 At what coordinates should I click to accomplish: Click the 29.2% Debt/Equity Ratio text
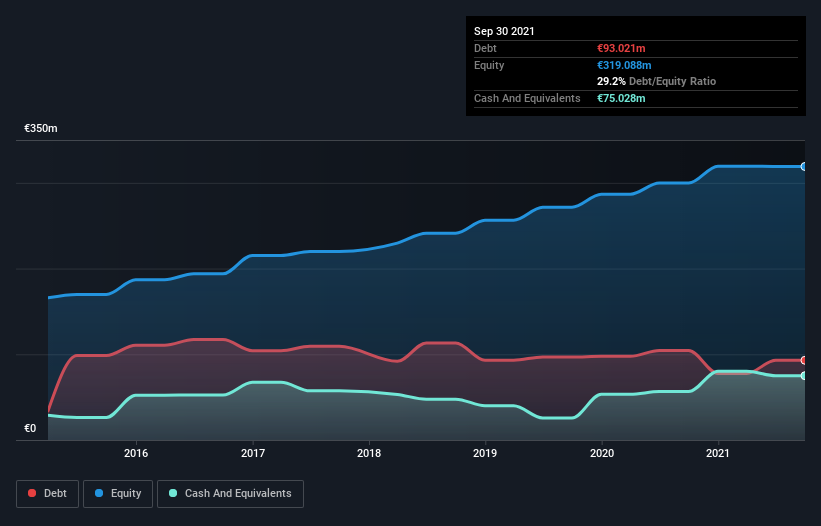(657, 81)
